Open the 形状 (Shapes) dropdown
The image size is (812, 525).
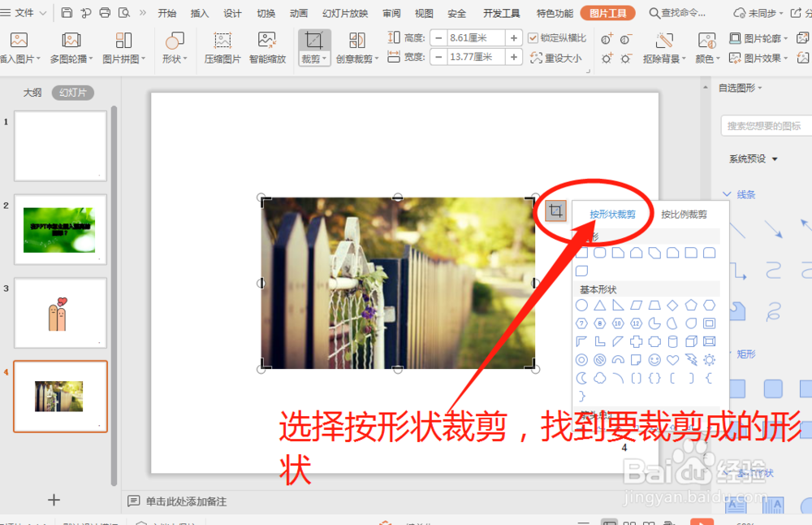point(175,47)
